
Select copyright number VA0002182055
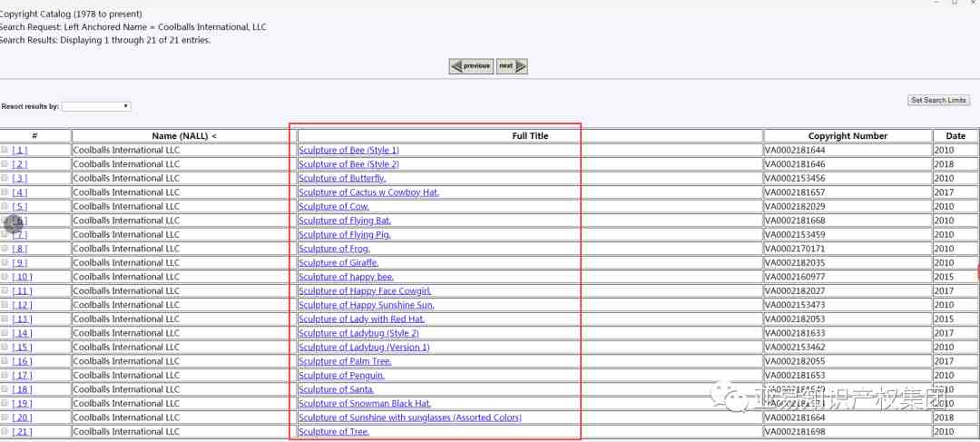[x=796, y=361]
